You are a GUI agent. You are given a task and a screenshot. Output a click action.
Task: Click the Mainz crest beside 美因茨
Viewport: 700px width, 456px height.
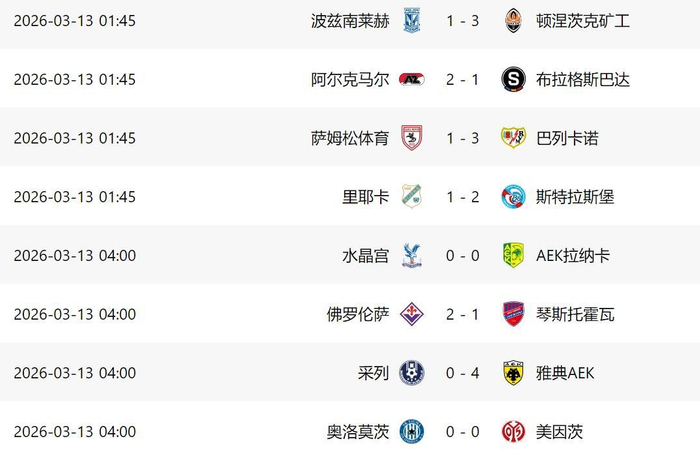pos(513,432)
